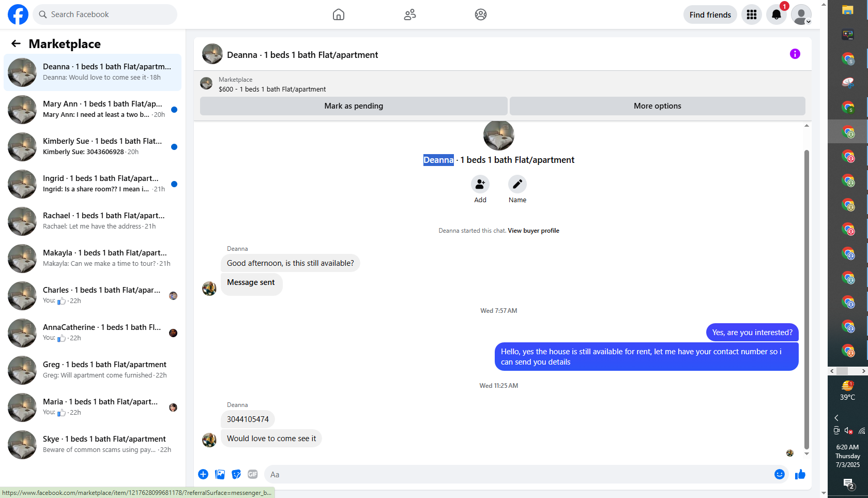Open the Skye conversation
The width and height of the screenshot is (868, 498).
93,444
